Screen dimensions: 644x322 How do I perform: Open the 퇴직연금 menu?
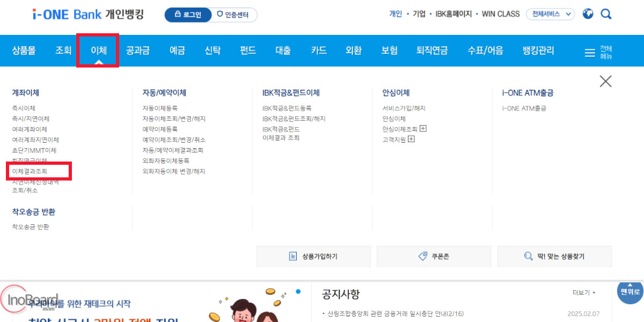pyautogui.click(x=432, y=51)
